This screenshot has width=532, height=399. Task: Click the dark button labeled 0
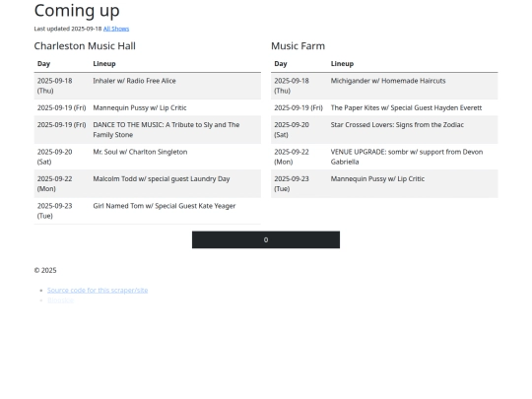click(266, 239)
